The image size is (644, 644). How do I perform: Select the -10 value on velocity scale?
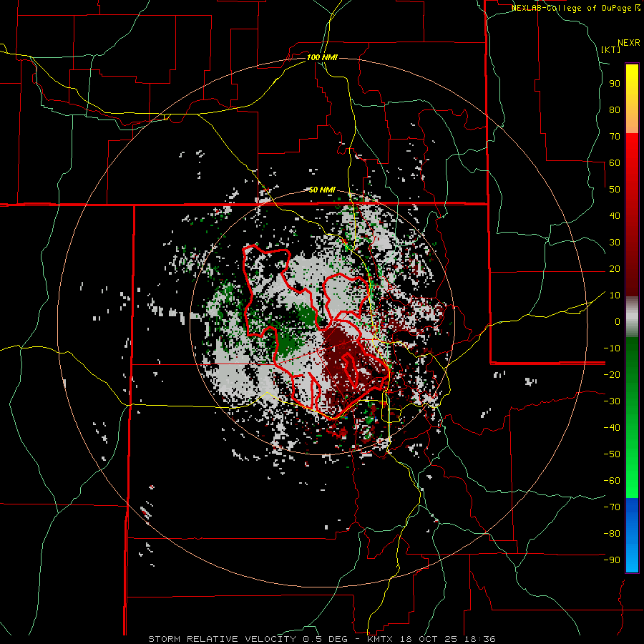(612, 348)
